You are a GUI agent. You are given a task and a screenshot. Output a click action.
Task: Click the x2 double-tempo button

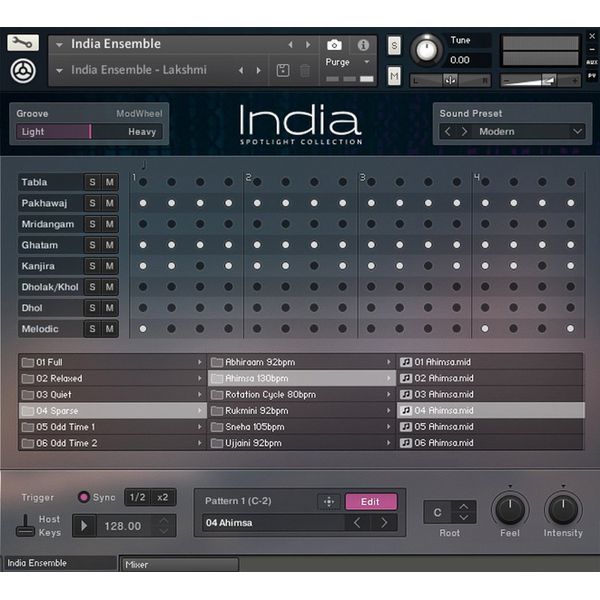pos(163,497)
